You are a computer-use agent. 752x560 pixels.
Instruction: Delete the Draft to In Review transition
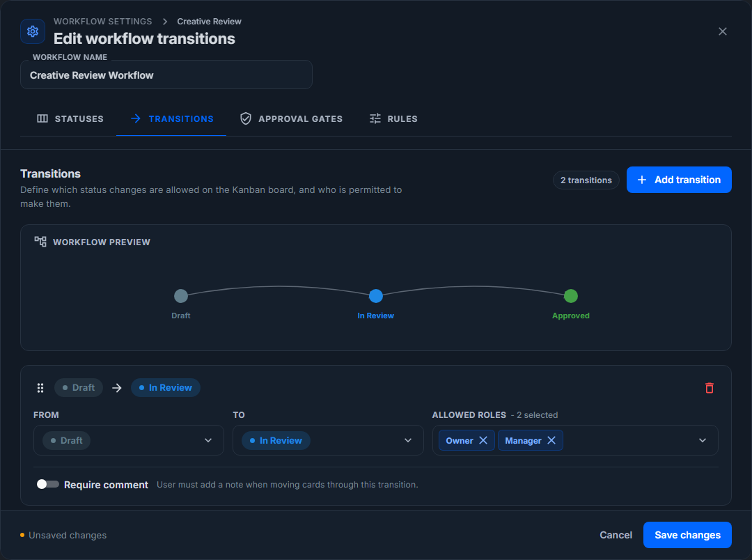click(x=710, y=388)
